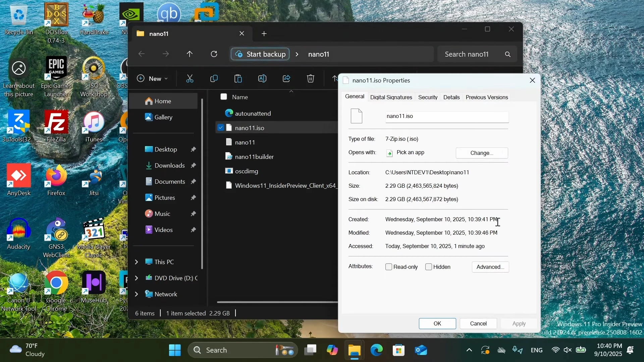Click the Change... button for Opens with
Image resolution: width=644 pixels, height=362 pixels.
point(482,154)
